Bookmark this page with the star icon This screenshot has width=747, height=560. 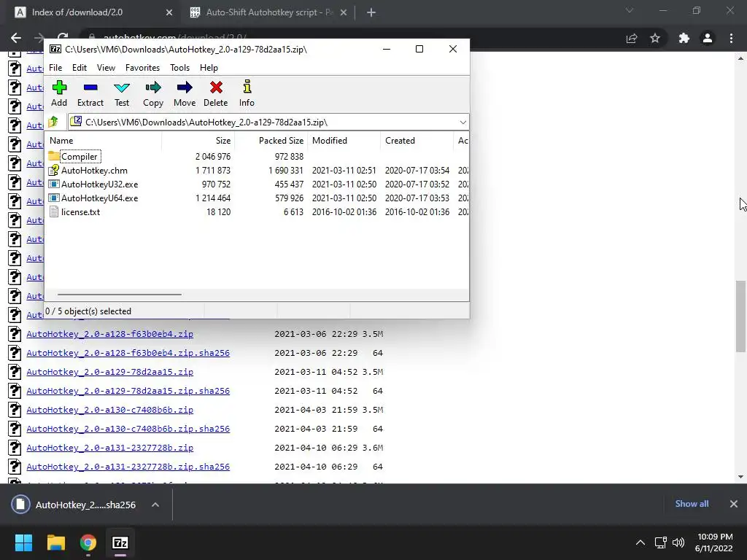[x=655, y=38]
